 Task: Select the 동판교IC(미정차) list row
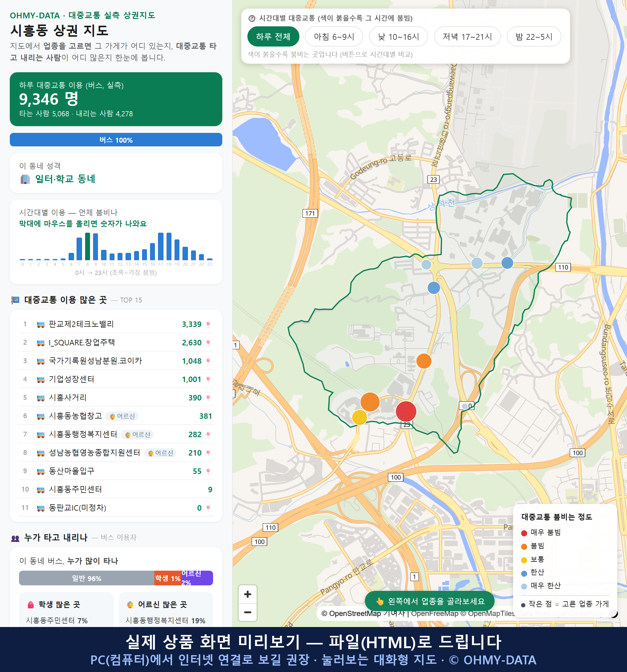[x=116, y=507]
